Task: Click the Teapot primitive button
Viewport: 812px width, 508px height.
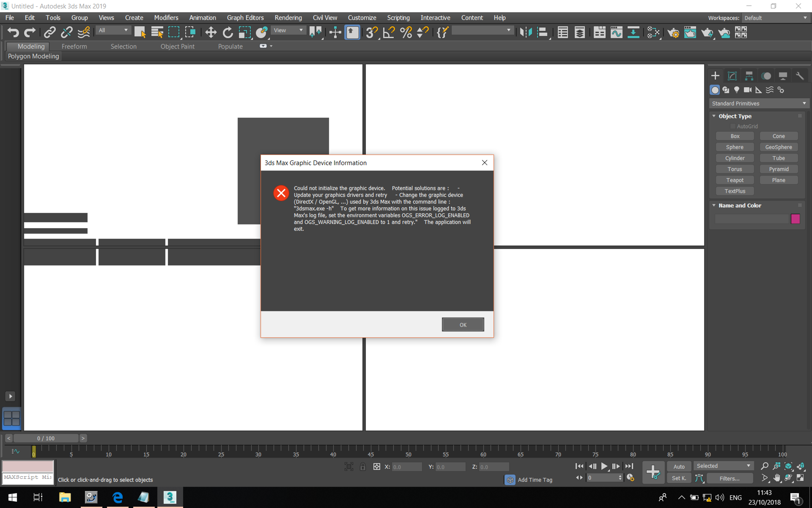Action: tap(735, 180)
